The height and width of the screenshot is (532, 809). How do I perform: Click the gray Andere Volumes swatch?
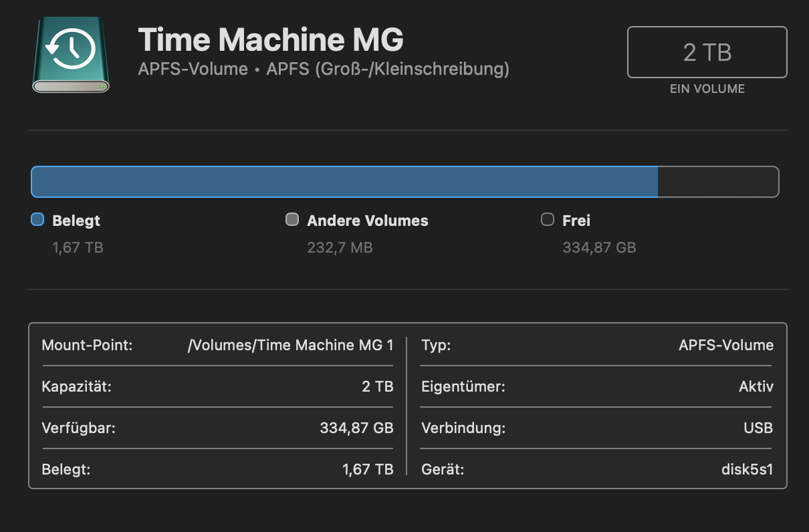click(292, 219)
